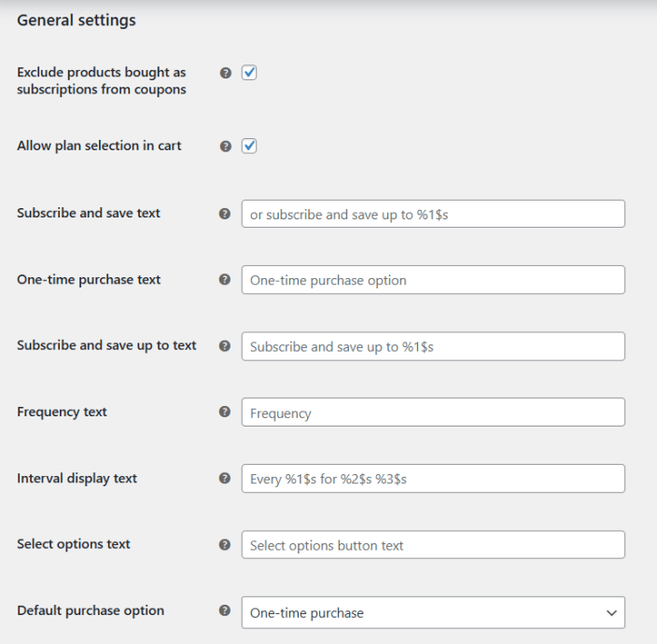Click the Allow plan selection in cart label
The height and width of the screenshot is (644, 657).
tap(99, 147)
